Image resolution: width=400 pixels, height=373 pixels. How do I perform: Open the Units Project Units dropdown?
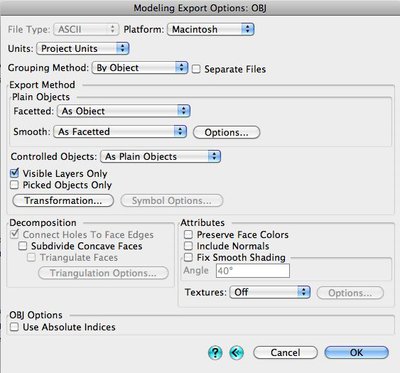(83, 49)
